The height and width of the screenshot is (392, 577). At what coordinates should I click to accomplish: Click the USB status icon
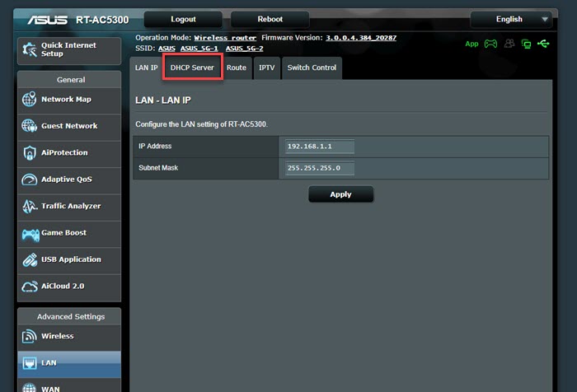543,44
